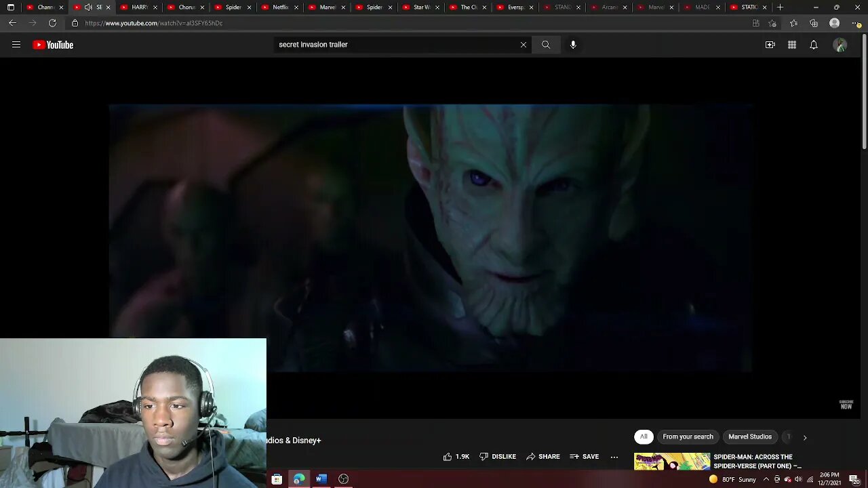The height and width of the screenshot is (488, 868).
Task: Open tab actions menu icon
Action: [x=10, y=7]
